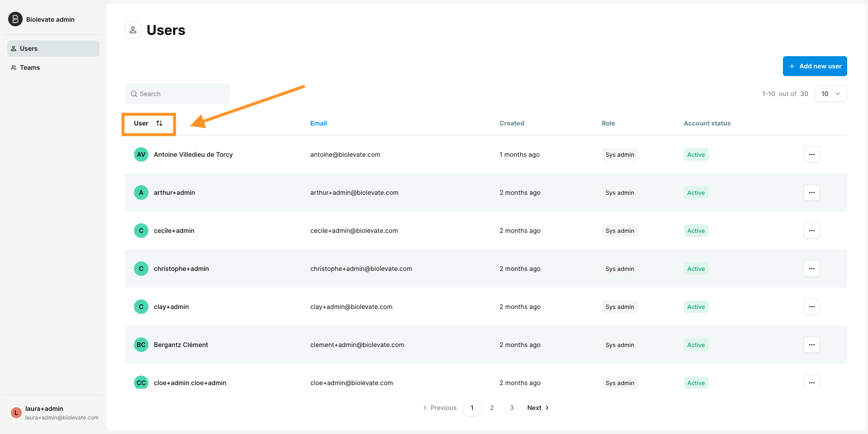Image resolution: width=868 pixels, height=434 pixels.
Task: Click the CC avatar for cloe+admin
Action: pyautogui.click(x=141, y=382)
